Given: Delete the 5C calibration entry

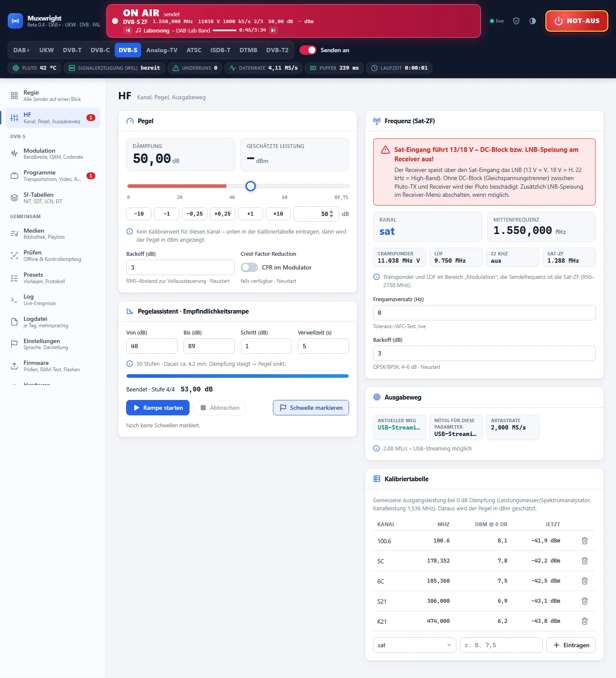Looking at the screenshot, I should point(585,561).
